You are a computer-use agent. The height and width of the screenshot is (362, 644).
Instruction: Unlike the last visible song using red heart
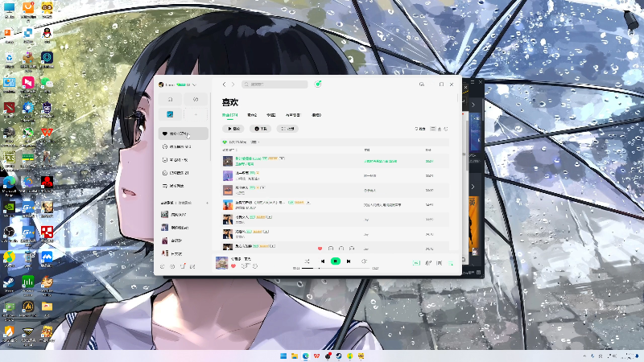pos(320,249)
